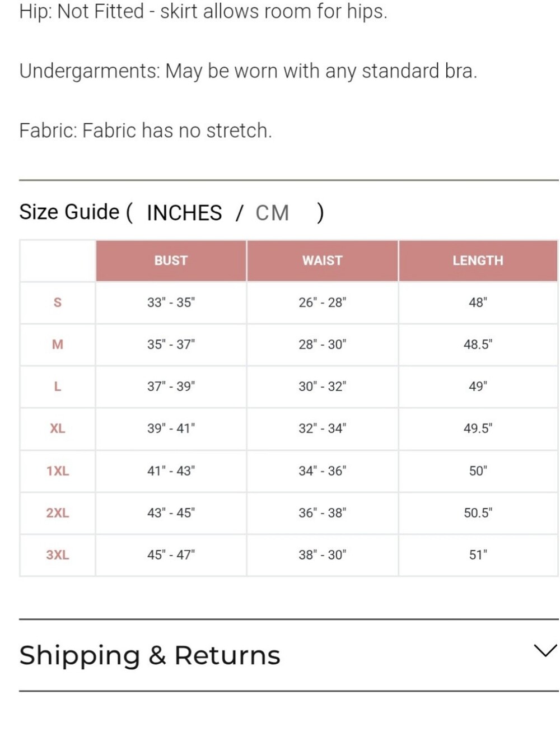Select the LENGTH column header
Image resolution: width=560 pixels, height=741 pixels.
478,260
